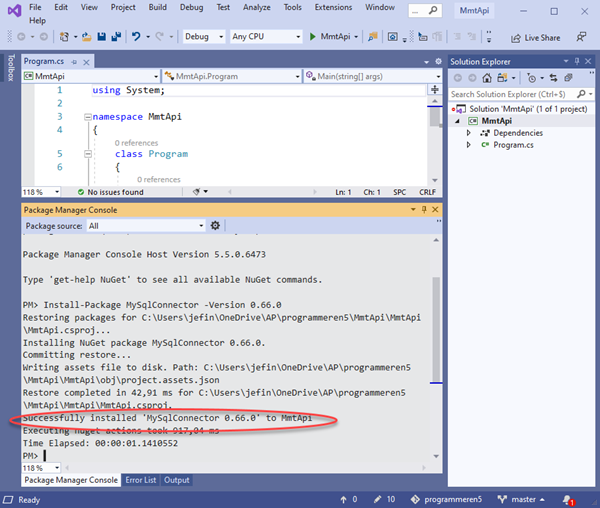
Task: Start debugging with the green play arrow
Action: tap(313, 37)
